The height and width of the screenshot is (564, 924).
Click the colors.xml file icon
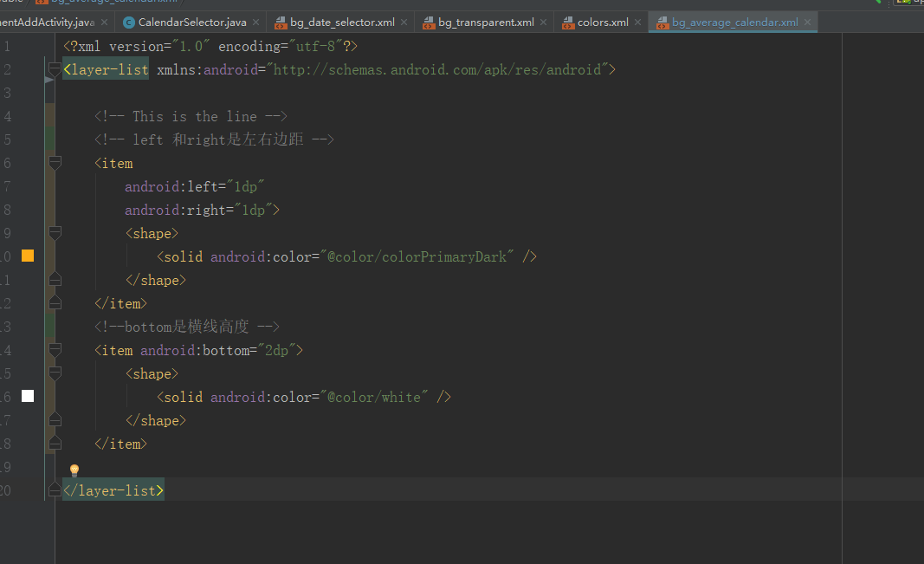[x=568, y=23]
